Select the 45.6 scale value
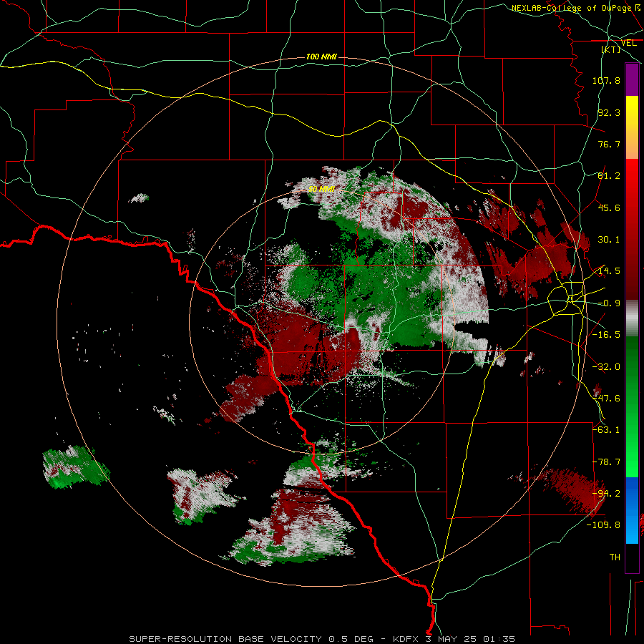 tap(609, 208)
